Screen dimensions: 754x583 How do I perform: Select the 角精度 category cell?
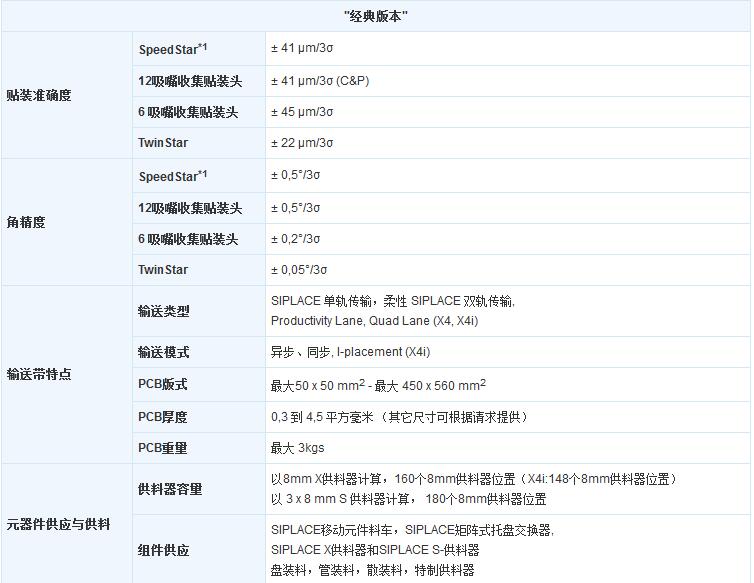point(26,222)
